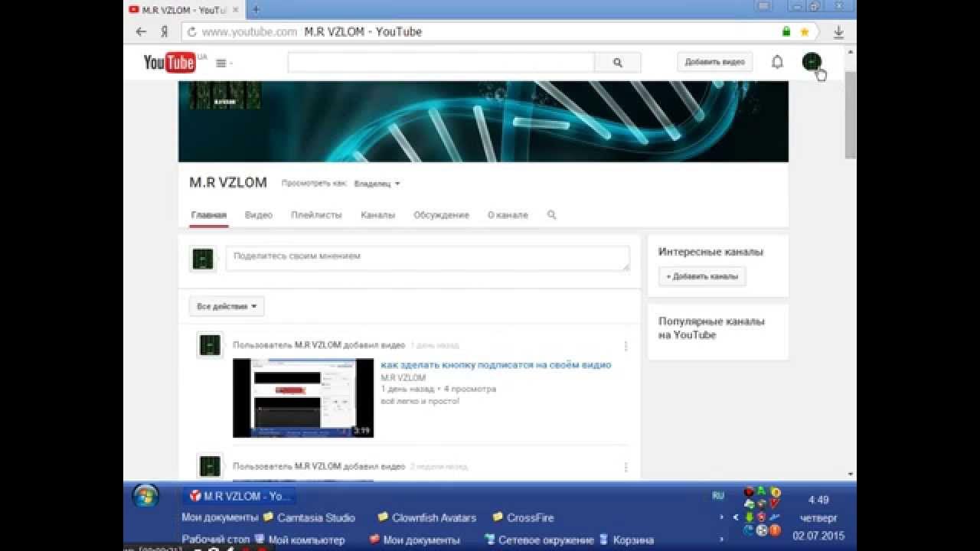Open video link как зделать кнопку подписатся

[x=496, y=365]
